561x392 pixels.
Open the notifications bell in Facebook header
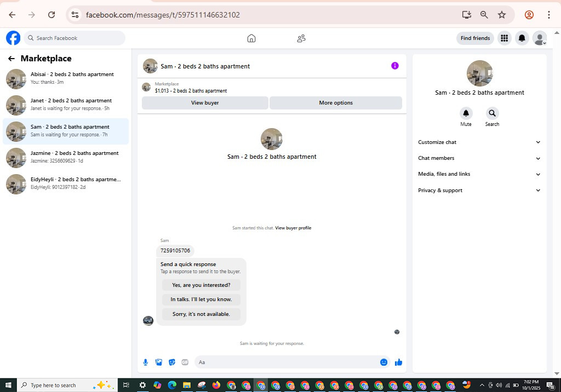522,38
